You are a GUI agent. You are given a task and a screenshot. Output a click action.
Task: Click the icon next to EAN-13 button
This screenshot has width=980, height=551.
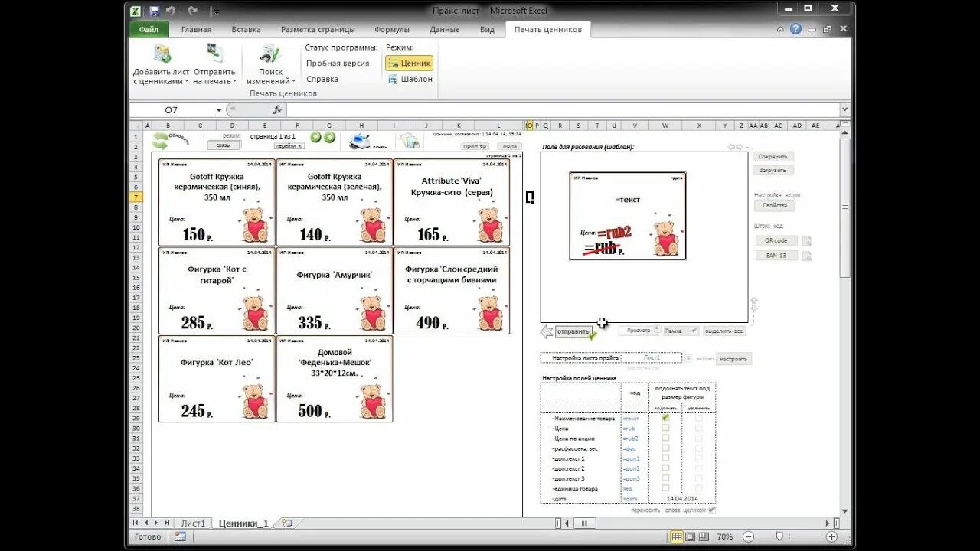coord(806,256)
